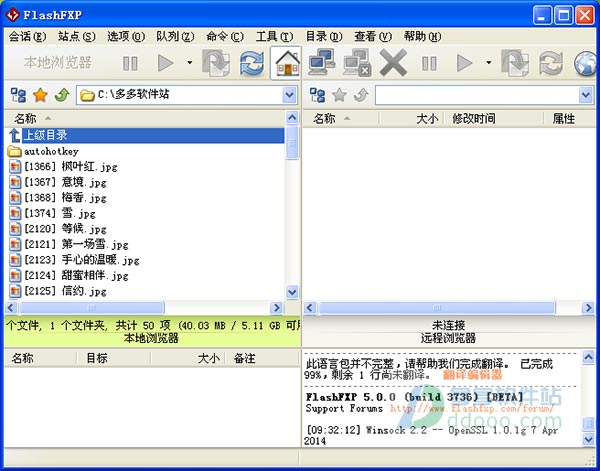Sort remote list by 属性 column
Screen dimensions: 600x471
(569, 119)
